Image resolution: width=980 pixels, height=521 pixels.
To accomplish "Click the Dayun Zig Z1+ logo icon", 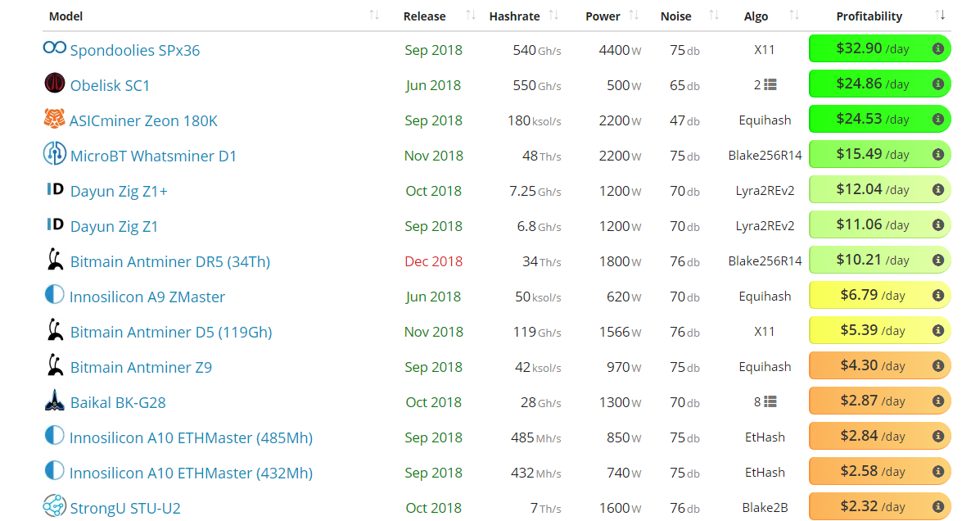I will [x=55, y=189].
